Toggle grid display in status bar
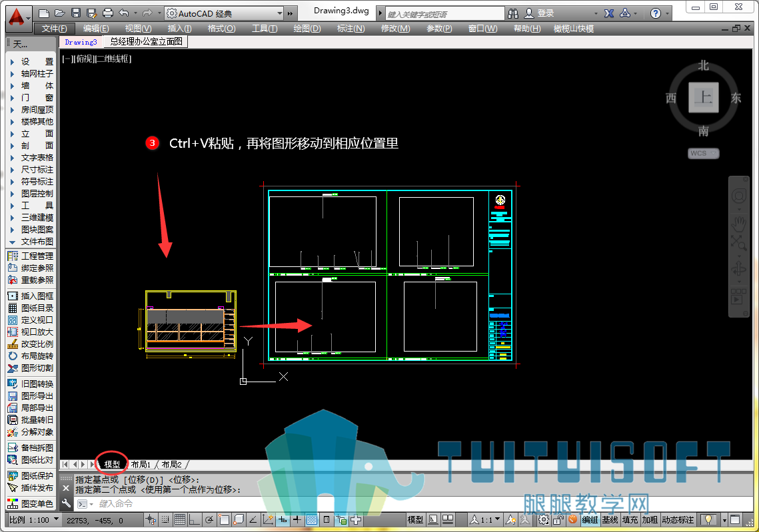 coord(179,520)
